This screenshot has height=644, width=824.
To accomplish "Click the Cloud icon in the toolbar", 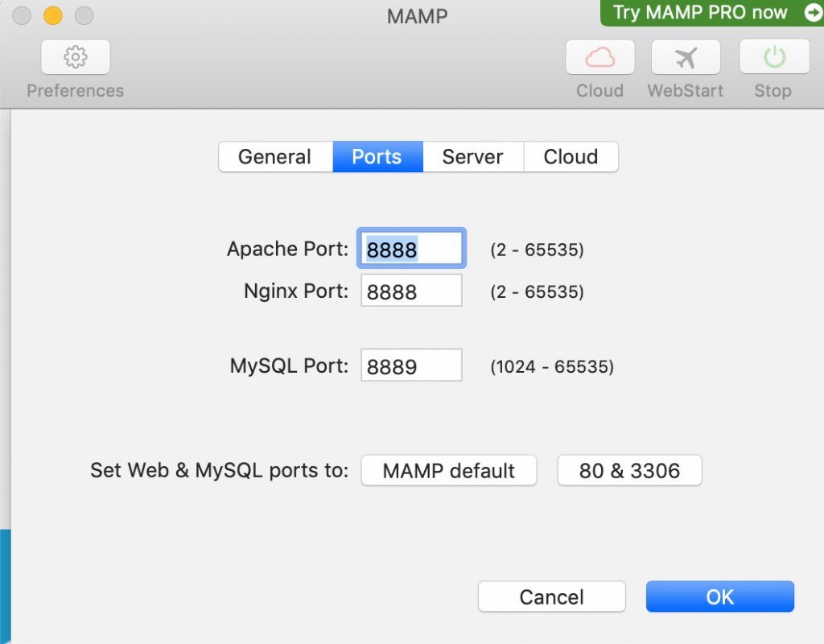I will [x=599, y=57].
